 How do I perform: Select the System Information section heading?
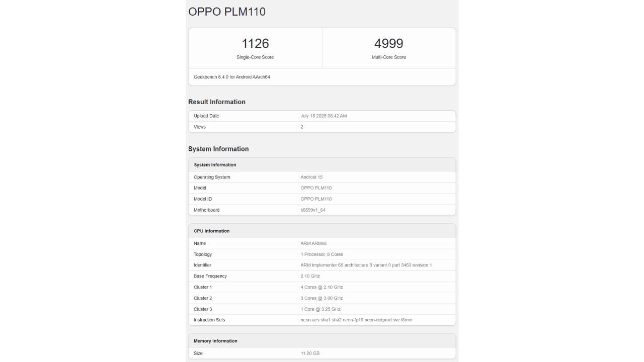pyautogui.click(x=218, y=149)
